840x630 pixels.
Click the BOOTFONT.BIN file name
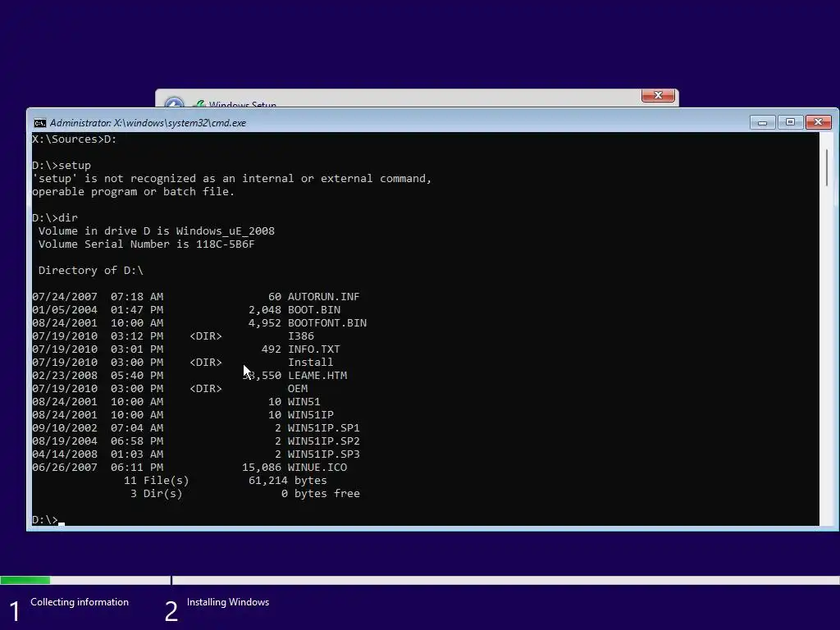[x=327, y=323]
